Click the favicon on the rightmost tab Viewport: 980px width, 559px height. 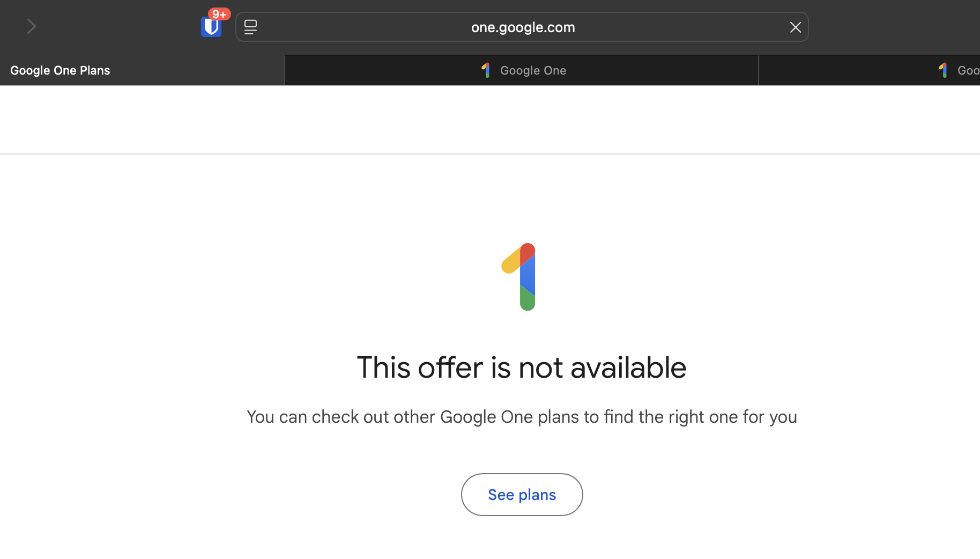pyautogui.click(x=944, y=70)
